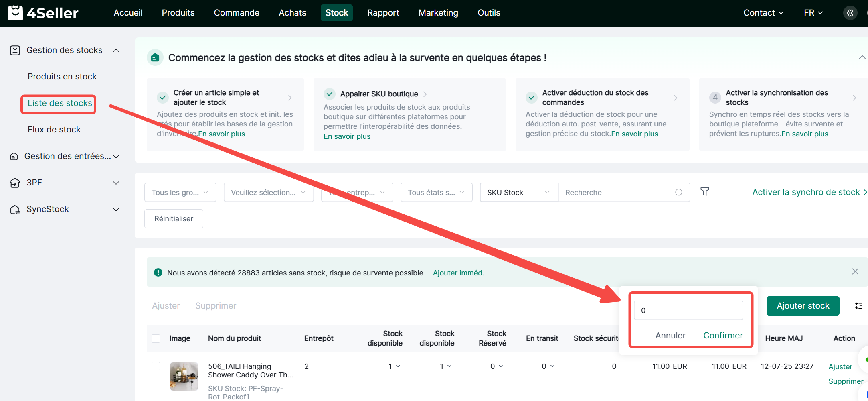Expand the Tous états dropdown
This screenshot has width=868, height=401.
pyautogui.click(x=436, y=193)
